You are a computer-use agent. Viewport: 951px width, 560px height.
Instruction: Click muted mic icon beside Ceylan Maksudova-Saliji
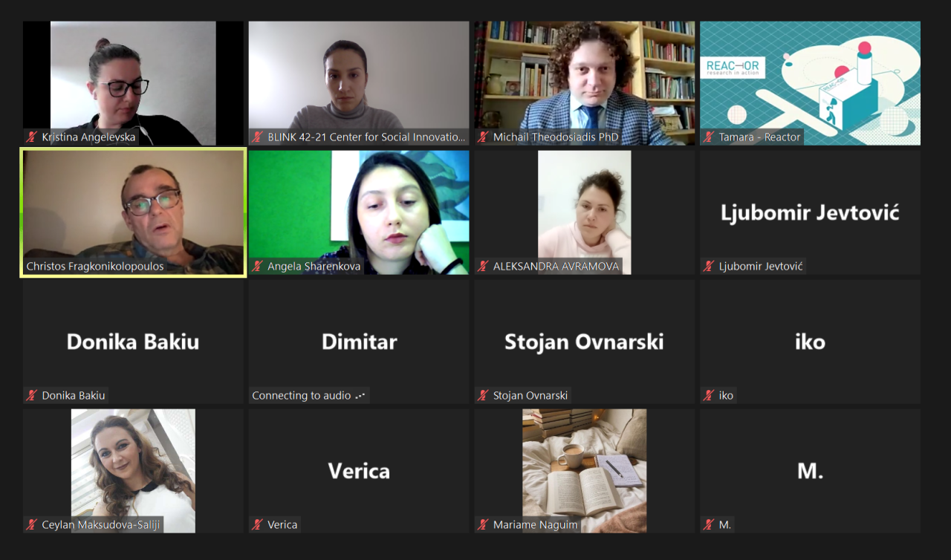click(x=32, y=524)
